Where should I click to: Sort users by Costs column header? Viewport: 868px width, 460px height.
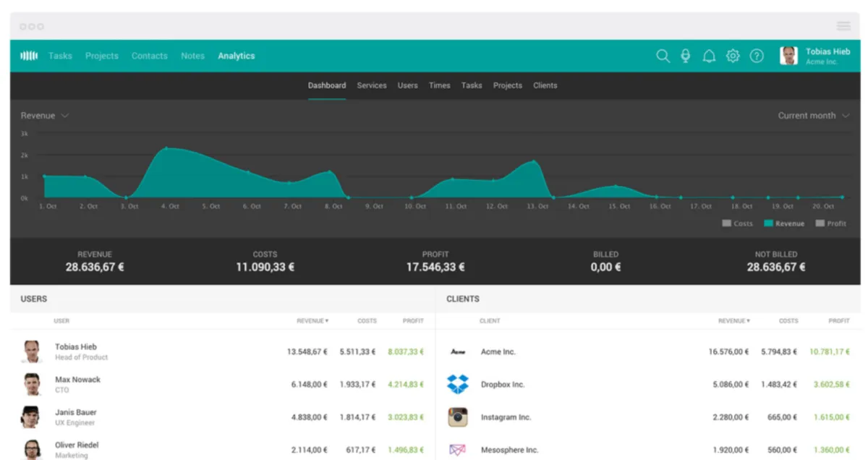[367, 320]
